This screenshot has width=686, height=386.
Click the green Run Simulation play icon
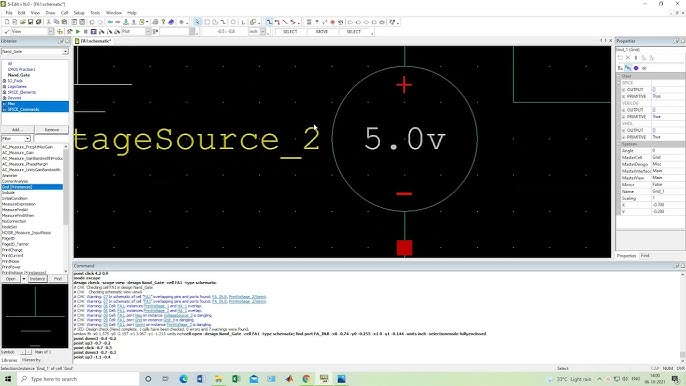(x=78, y=32)
